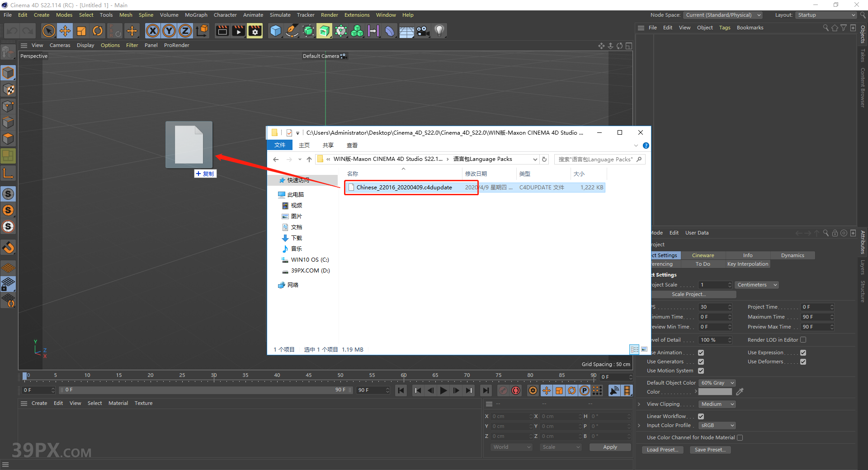This screenshot has width=868, height=470.
Task: Click the gray Color swatch
Action: point(715,391)
